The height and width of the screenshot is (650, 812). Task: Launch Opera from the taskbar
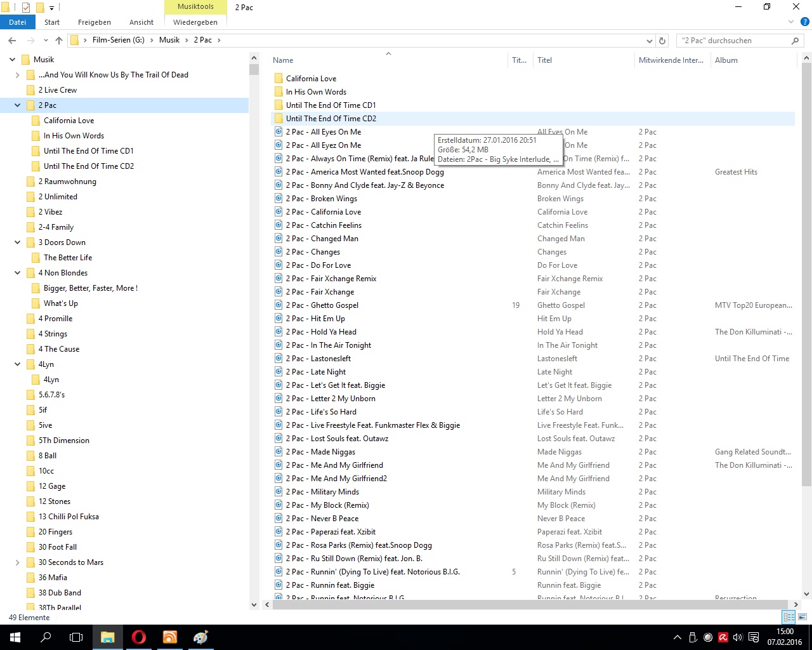coord(138,637)
